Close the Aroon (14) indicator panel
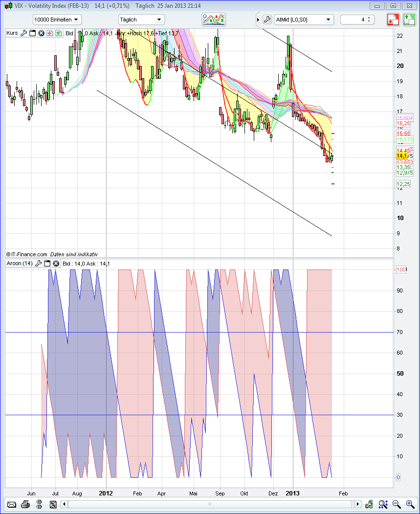The image size is (420, 514). point(56,263)
